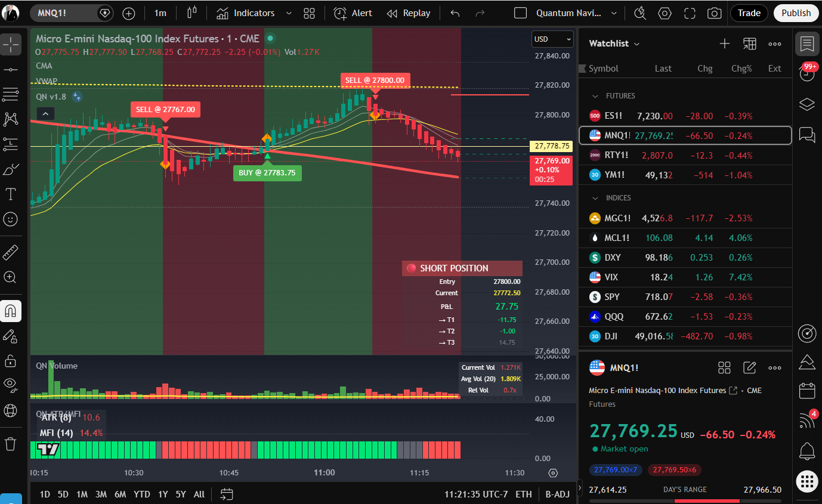This screenshot has width=822, height=504.
Task: Toggle the square box left of Quantum Navi
Action: point(520,13)
